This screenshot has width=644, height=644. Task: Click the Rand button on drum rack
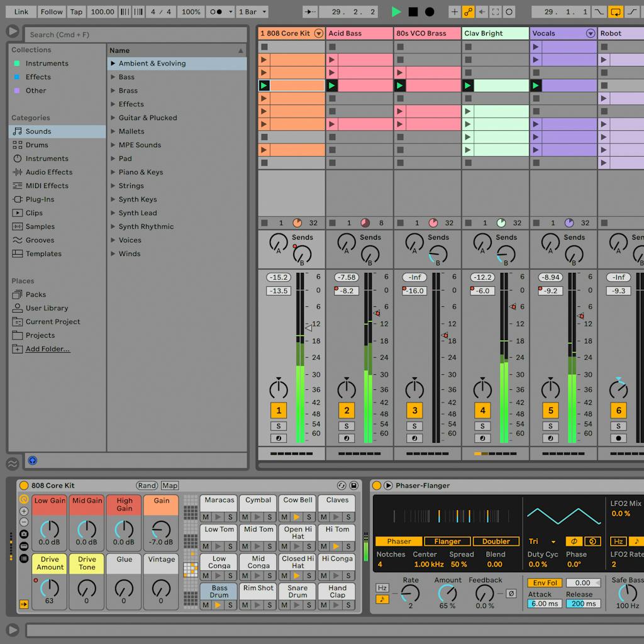147,486
